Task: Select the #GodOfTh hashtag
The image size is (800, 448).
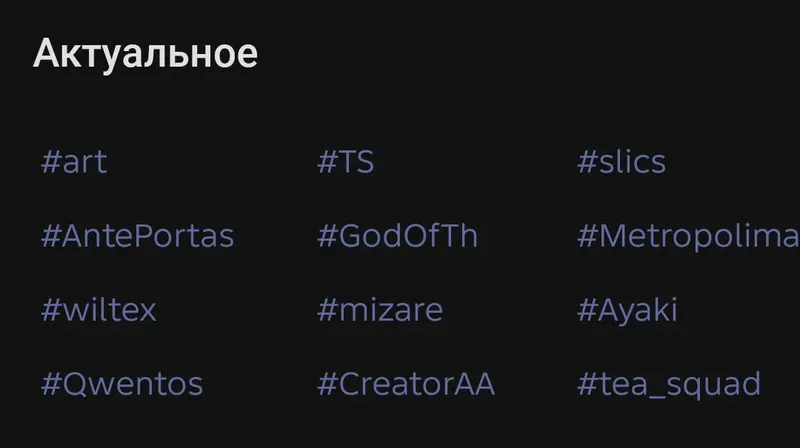Action: coord(397,236)
